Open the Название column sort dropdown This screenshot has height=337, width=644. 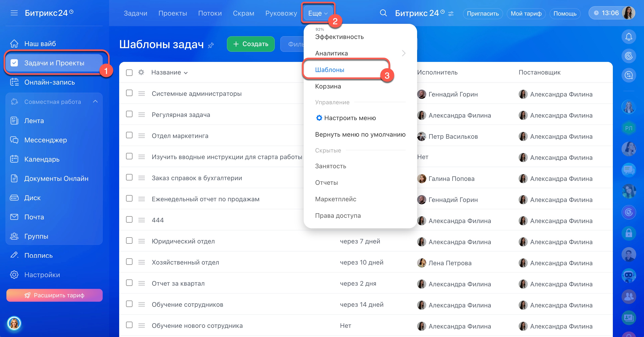click(186, 73)
